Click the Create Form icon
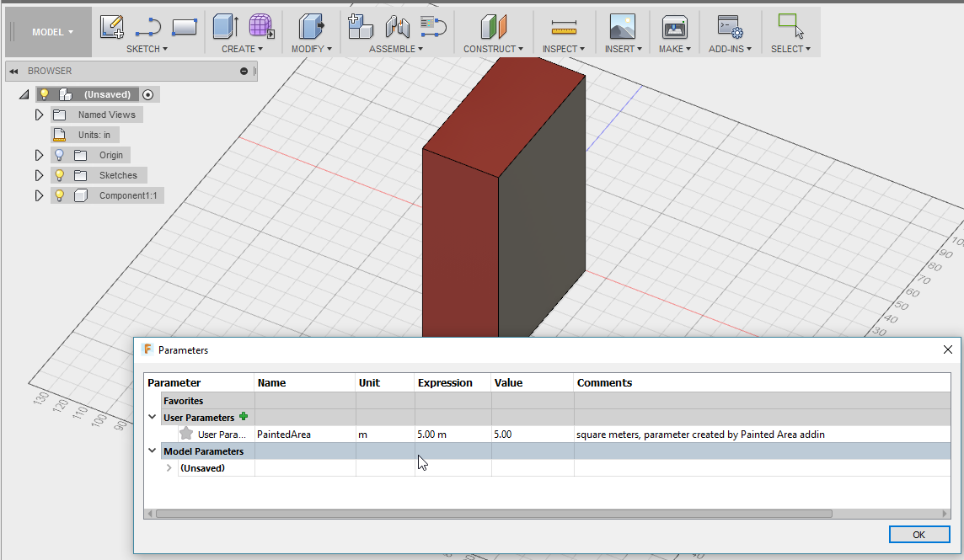Image resolution: width=964 pixels, height=560 pixels. 261,27
